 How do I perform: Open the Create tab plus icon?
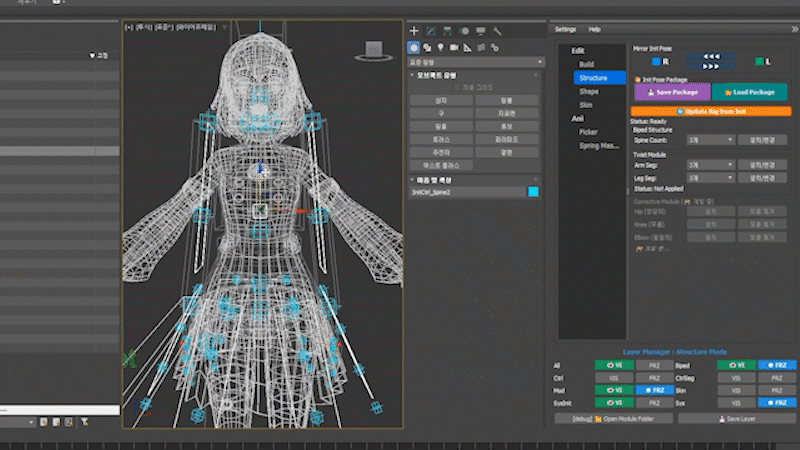tap(414, 31)
